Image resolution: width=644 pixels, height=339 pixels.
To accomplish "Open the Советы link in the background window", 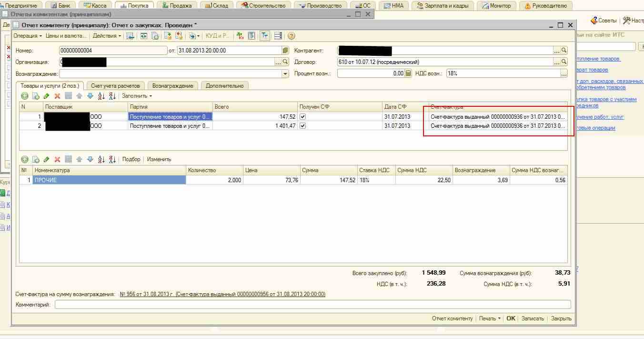I will [x=604, y=21].
